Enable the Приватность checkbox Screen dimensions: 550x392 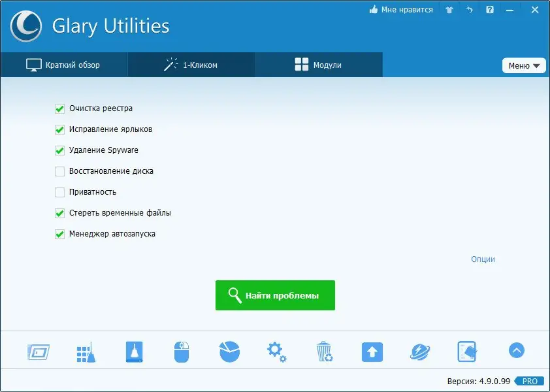59,192
